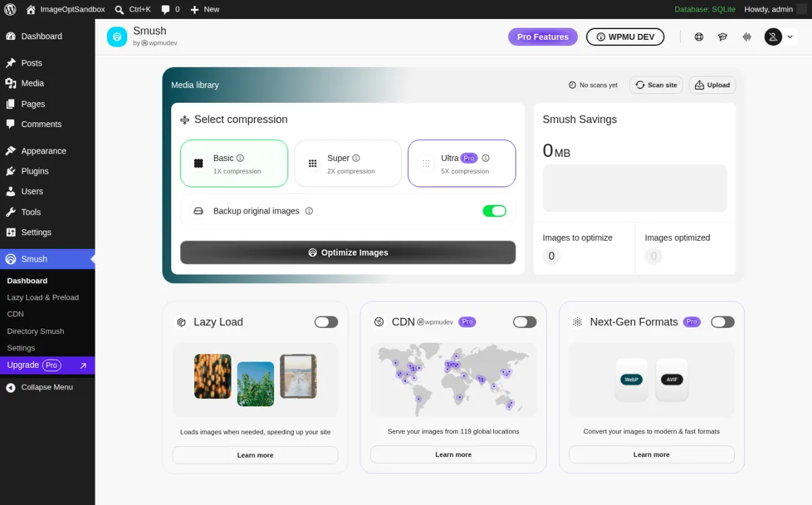Select Super 2X compression option
Image resolution: width=812 pixels, height=505 pixels.
tap(348, 164)
